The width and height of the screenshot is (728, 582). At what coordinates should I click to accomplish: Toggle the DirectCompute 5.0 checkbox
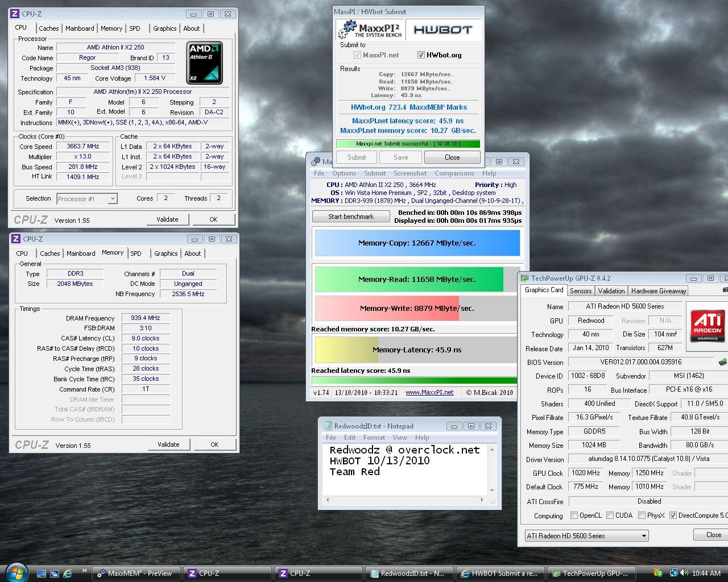(x=673, y=516)
